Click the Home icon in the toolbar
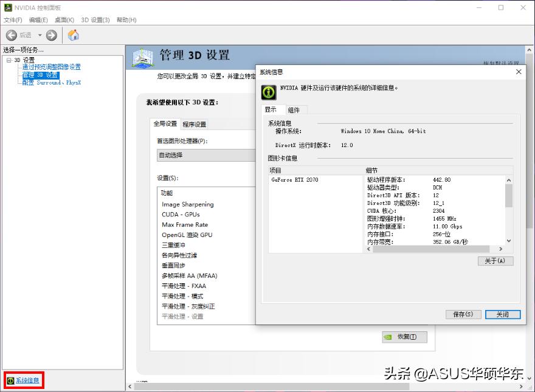 coord(72,35)
